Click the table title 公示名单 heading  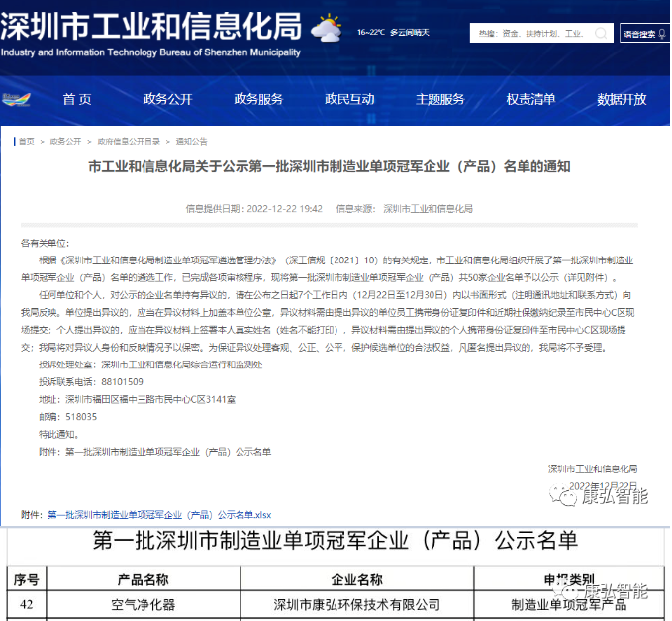(x=336, y=541)
